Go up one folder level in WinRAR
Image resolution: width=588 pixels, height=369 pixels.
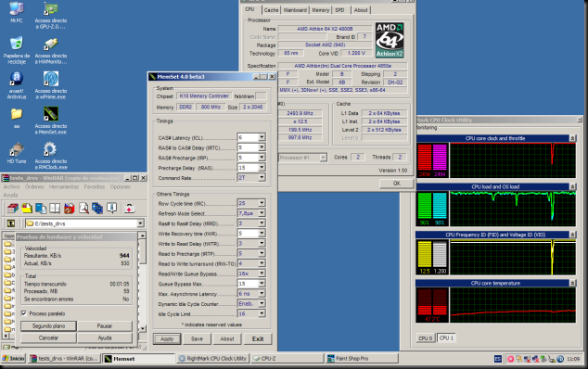[x=11, y=223]
